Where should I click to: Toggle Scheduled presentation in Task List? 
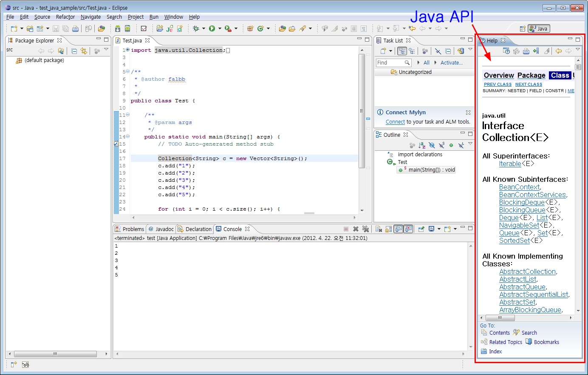412,51
